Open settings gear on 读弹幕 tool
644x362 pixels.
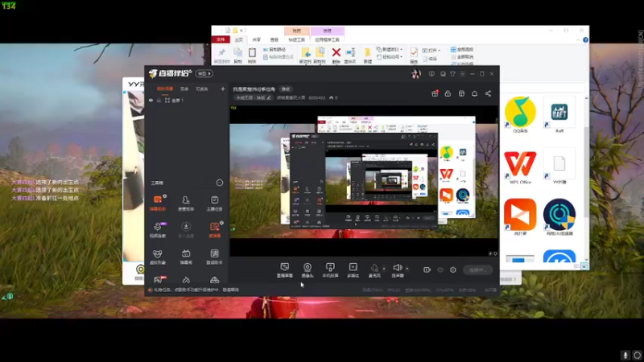222,223
